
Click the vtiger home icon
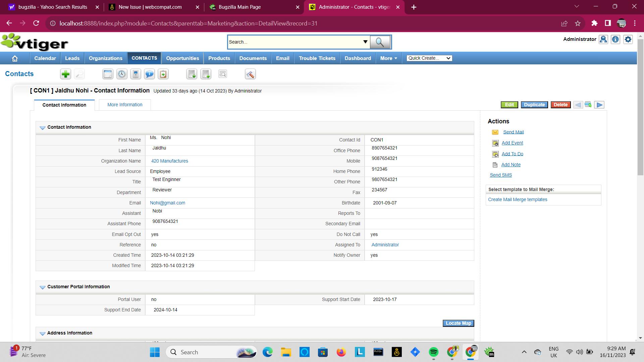tap(14, 58)
